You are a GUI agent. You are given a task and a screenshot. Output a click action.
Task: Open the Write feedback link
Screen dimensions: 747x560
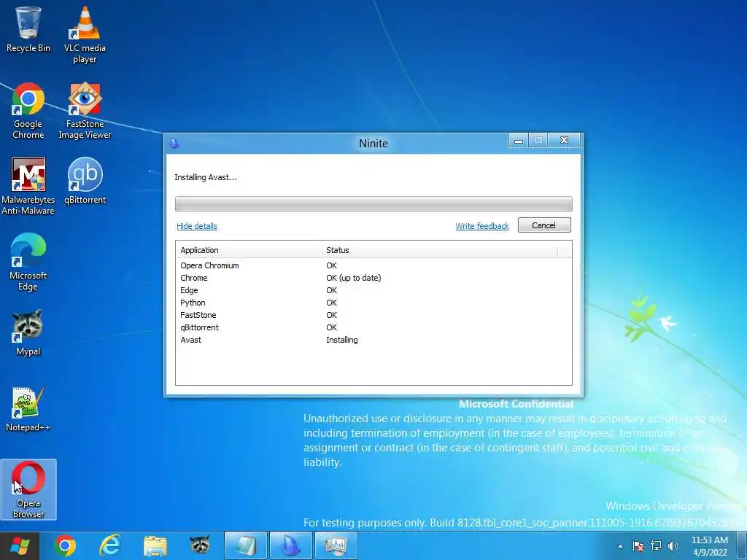pos(482,226)
